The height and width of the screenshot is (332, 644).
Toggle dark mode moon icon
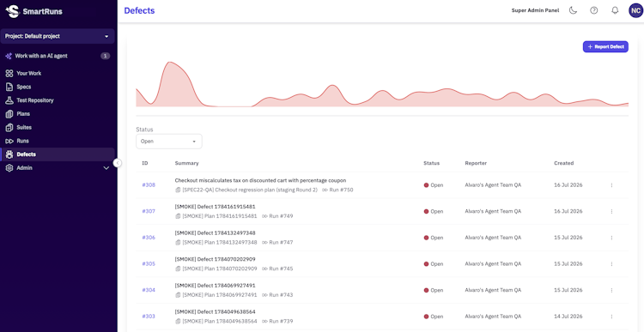tap(573, 10)
